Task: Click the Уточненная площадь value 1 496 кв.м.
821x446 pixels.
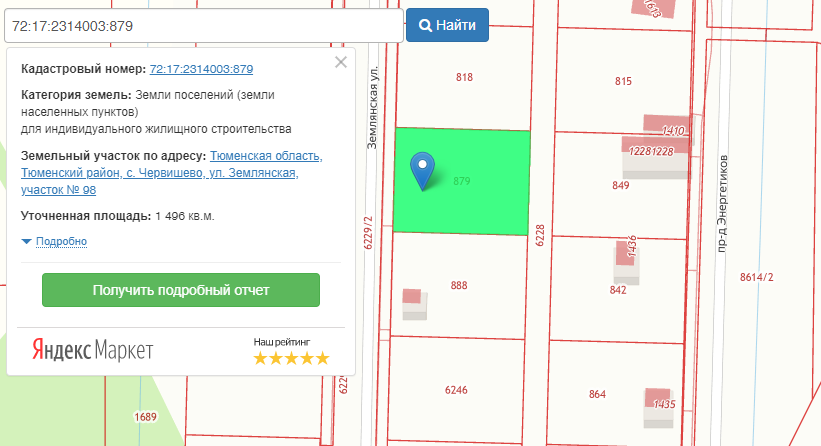Action: point(185,216)
